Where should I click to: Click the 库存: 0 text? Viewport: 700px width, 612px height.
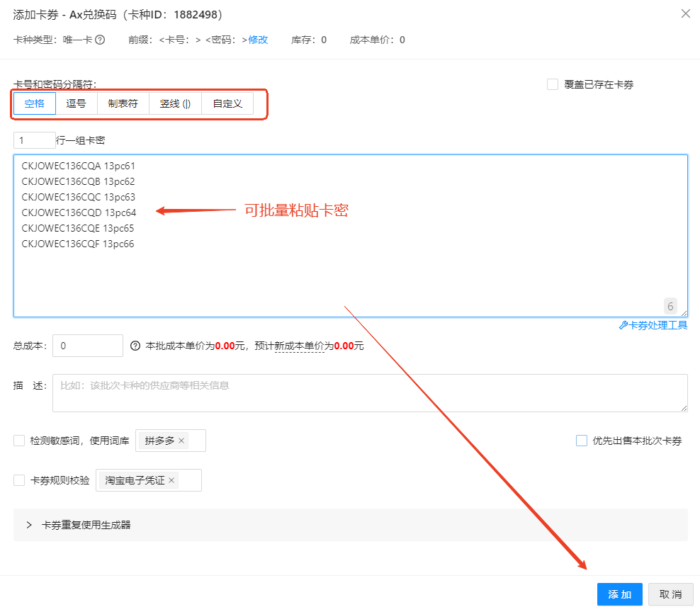click(309, 40)
